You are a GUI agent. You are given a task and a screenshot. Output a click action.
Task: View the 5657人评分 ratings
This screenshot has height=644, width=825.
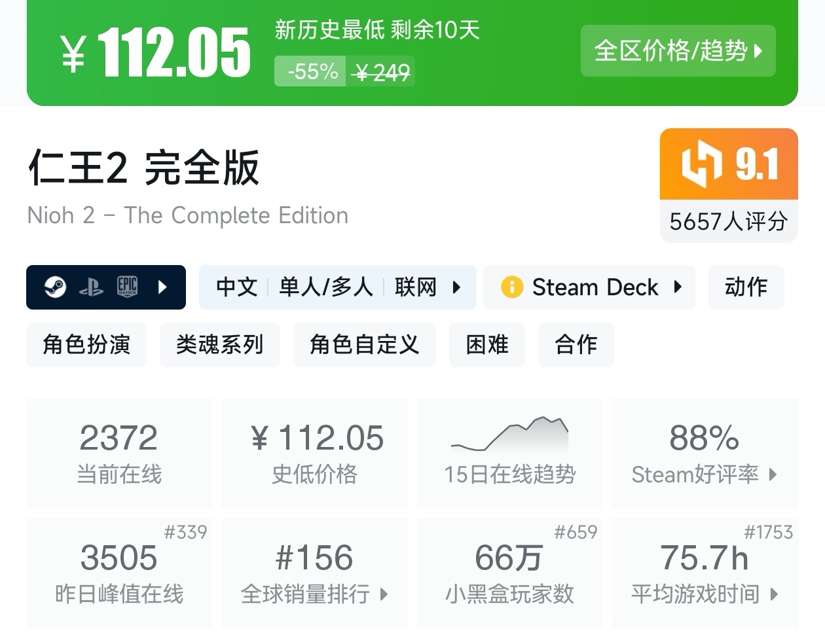728,221
